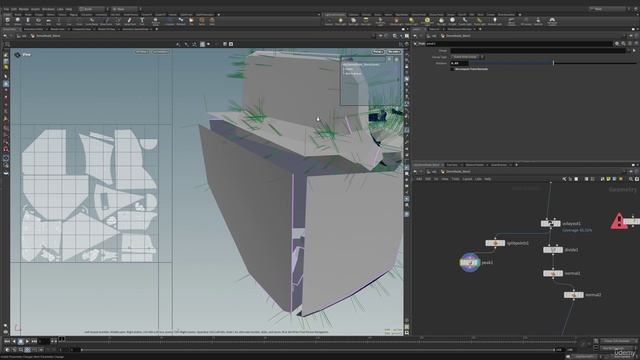Select the Tube shelf tool
This screenshot has width=640, height=360.
coord(28,21)
